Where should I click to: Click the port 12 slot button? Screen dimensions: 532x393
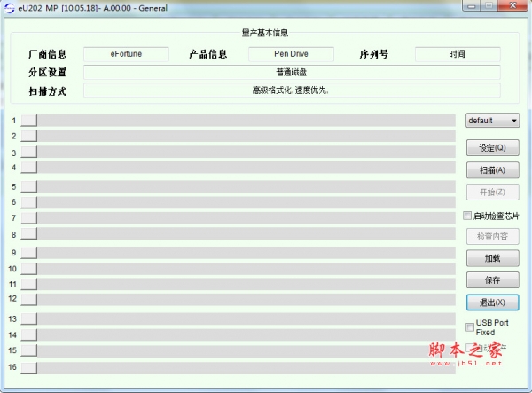pyautogui.click(x=29, y=299)
